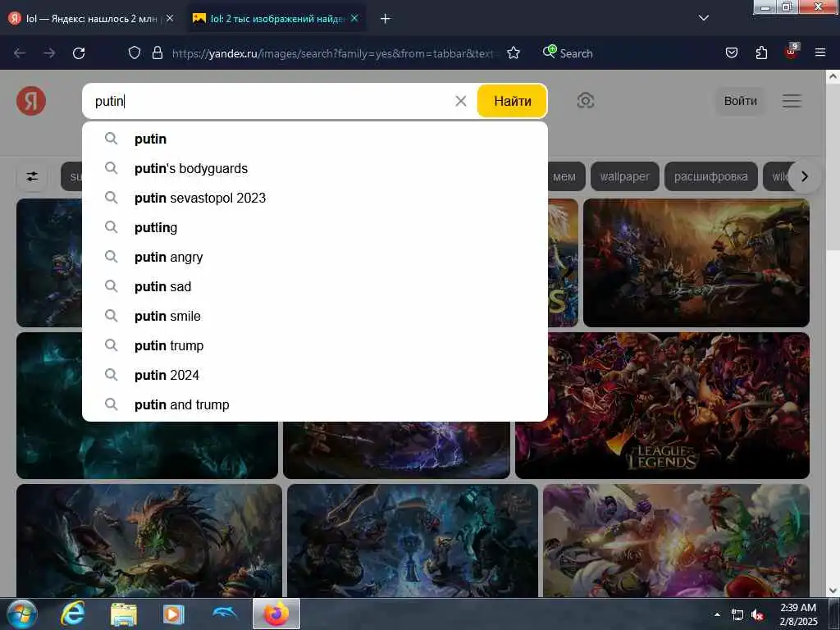Viewport: 840px width, 630px height.
Task: Select suggestion 'putin trump'
Action: point(315,345)
